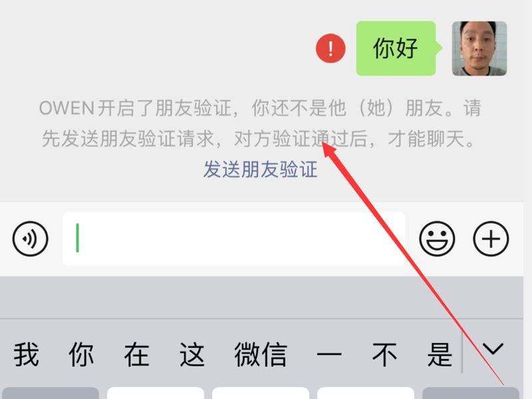This screenshot has width=532, height=399.
Task: Tap the gray key at keyboard's right edge
Action: point(471,393)
